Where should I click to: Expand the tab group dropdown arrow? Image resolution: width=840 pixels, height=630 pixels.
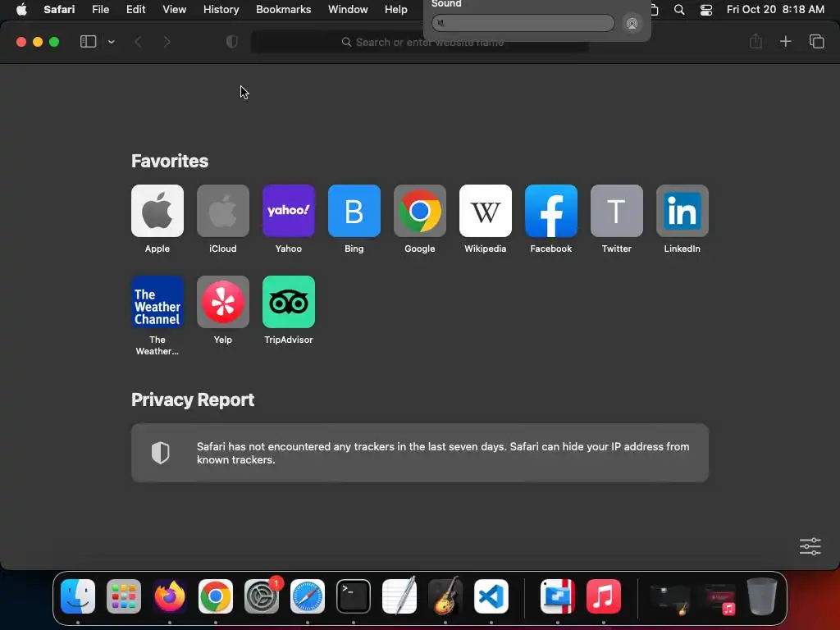[x=111, y=42]
